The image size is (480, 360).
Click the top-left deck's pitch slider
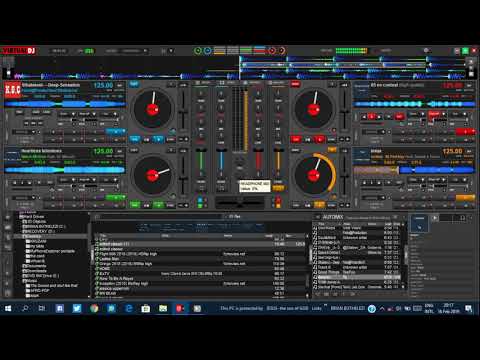coord(183,112)
